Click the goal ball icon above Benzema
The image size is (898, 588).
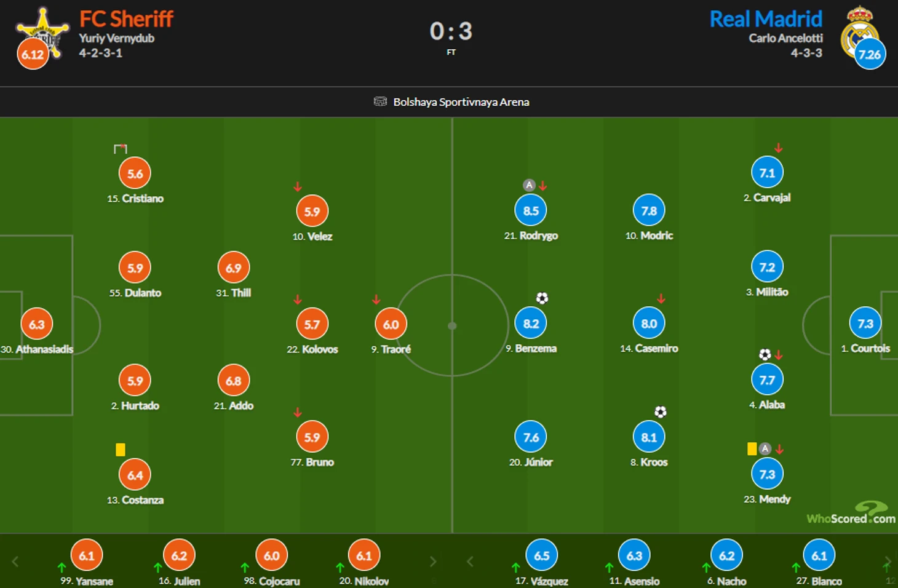[x=542, y=298]
